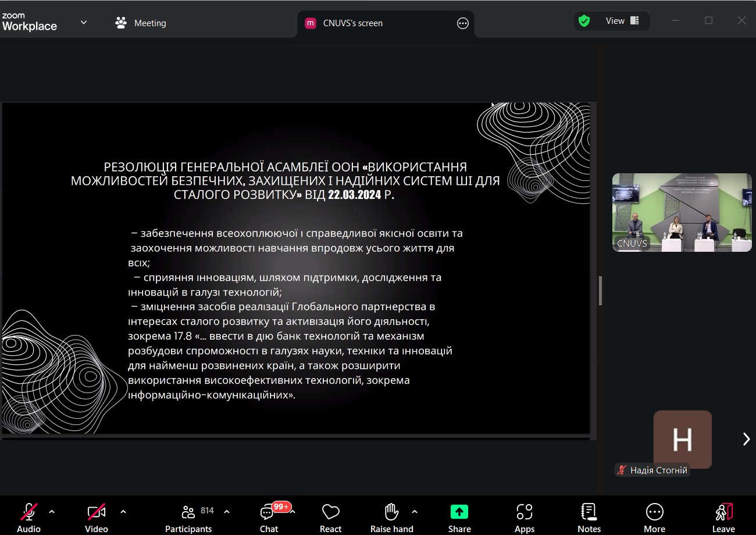Click the React heart icon
The image size is (756, 535).
[x=330, y=516]
